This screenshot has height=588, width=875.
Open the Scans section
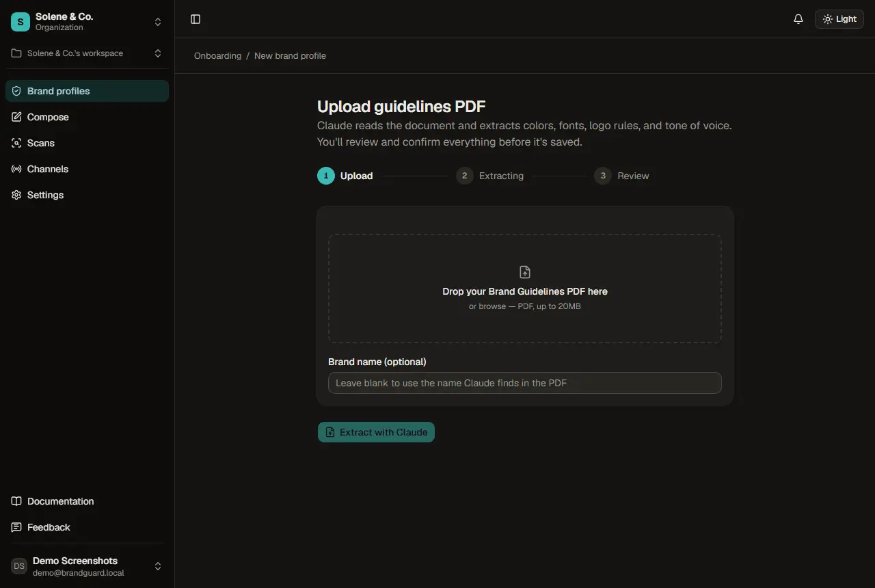tap(87, 143)
